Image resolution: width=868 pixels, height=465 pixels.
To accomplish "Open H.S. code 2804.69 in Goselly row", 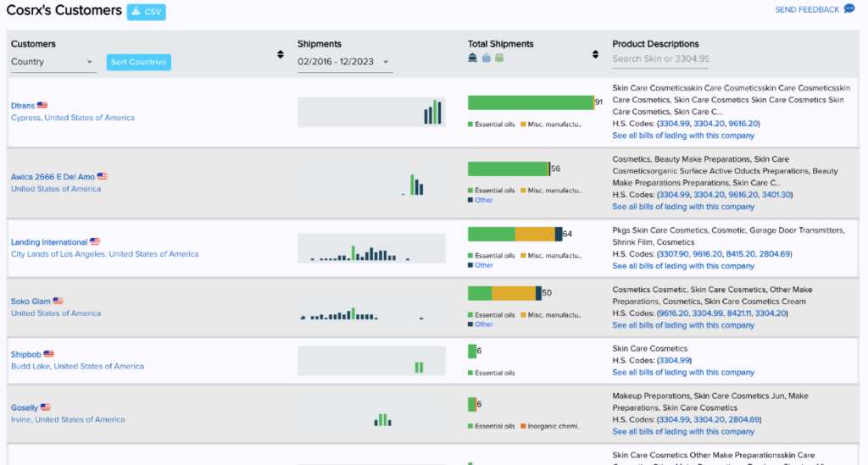I will click(743, 420).
